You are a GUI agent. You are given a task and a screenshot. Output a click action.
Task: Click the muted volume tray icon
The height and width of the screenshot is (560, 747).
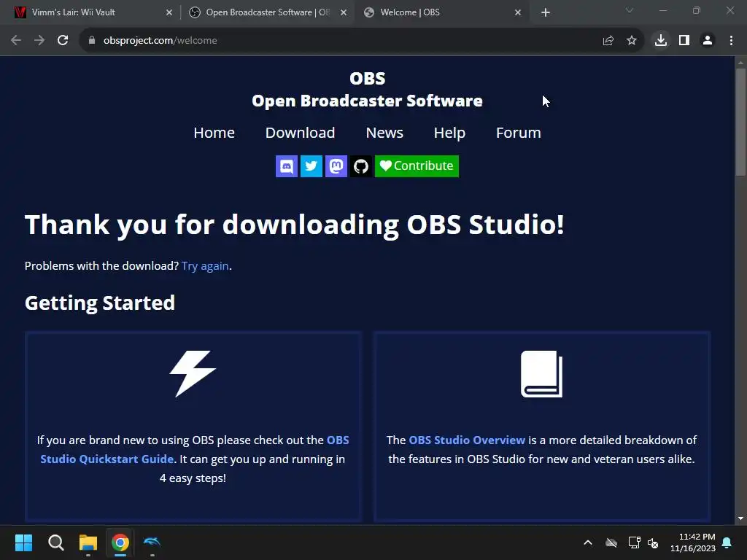tap(653, 542)
